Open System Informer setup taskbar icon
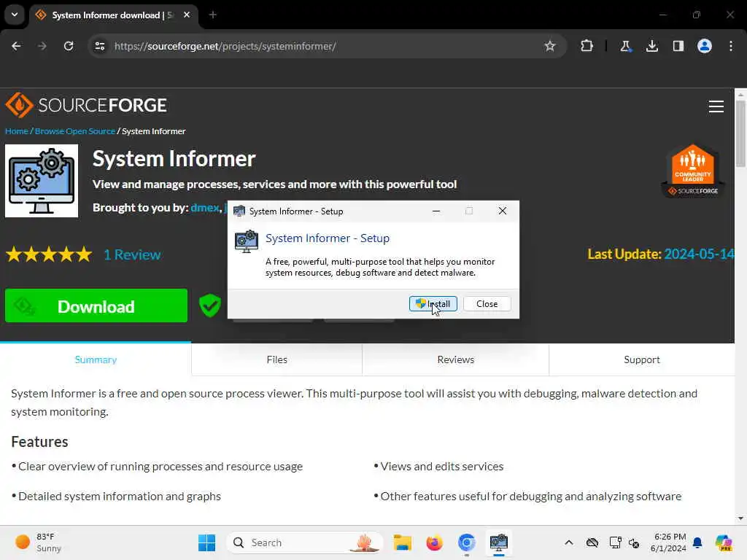 (x=498, y=542)
